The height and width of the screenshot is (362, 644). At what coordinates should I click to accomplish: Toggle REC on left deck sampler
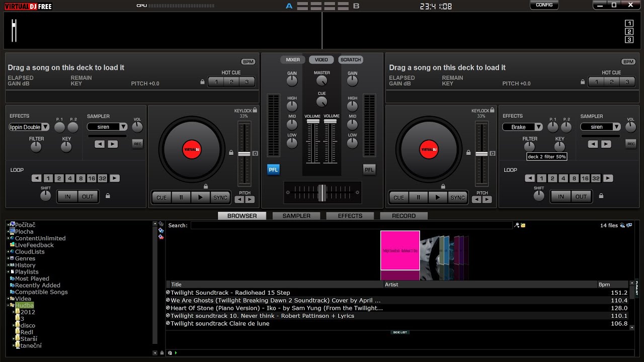137,144
